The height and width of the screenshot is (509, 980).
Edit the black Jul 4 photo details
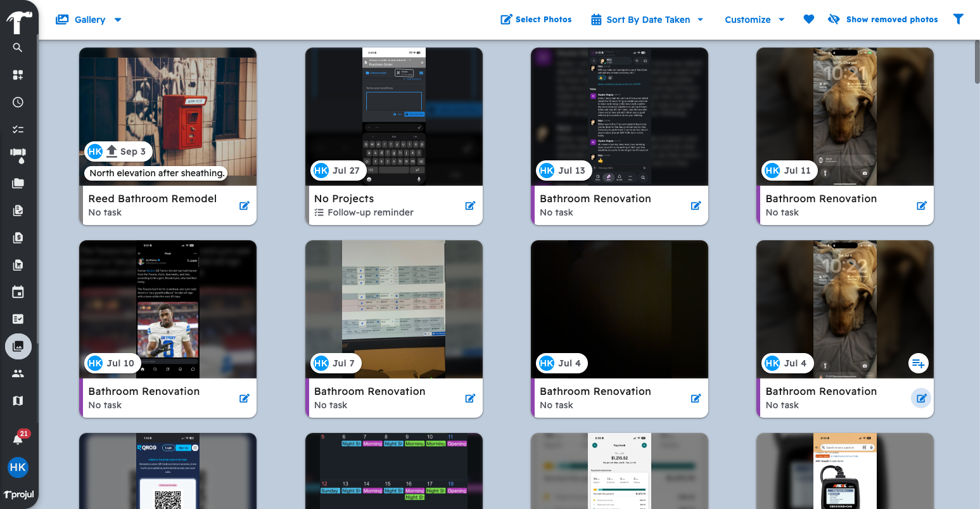tap(696, 398)
